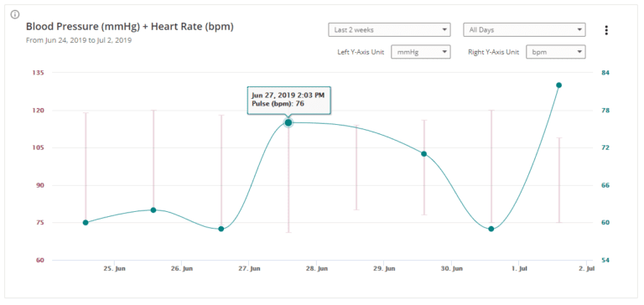The height and width of the screenshot is (305, 644).
Task: Click the 135 label on left axis
Action: (39, 73)
